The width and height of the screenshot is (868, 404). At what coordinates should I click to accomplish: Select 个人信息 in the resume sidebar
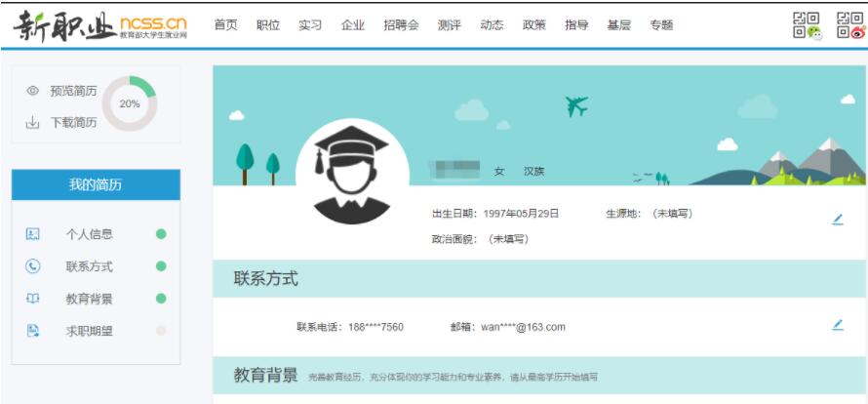89,234
